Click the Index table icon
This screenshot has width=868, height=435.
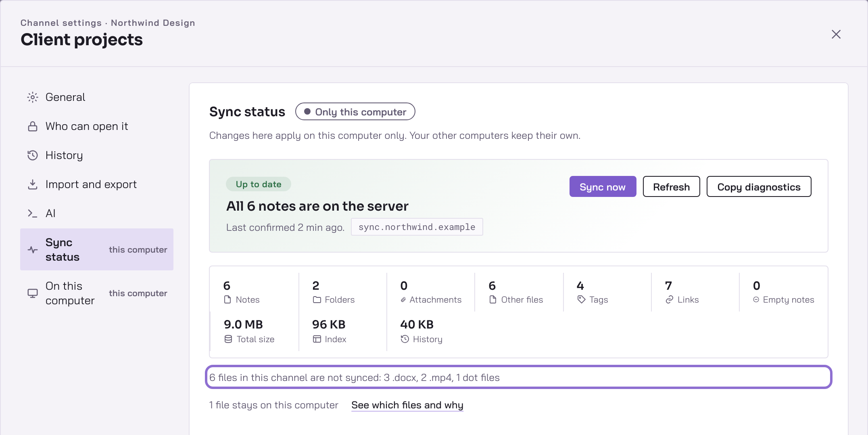317,339
